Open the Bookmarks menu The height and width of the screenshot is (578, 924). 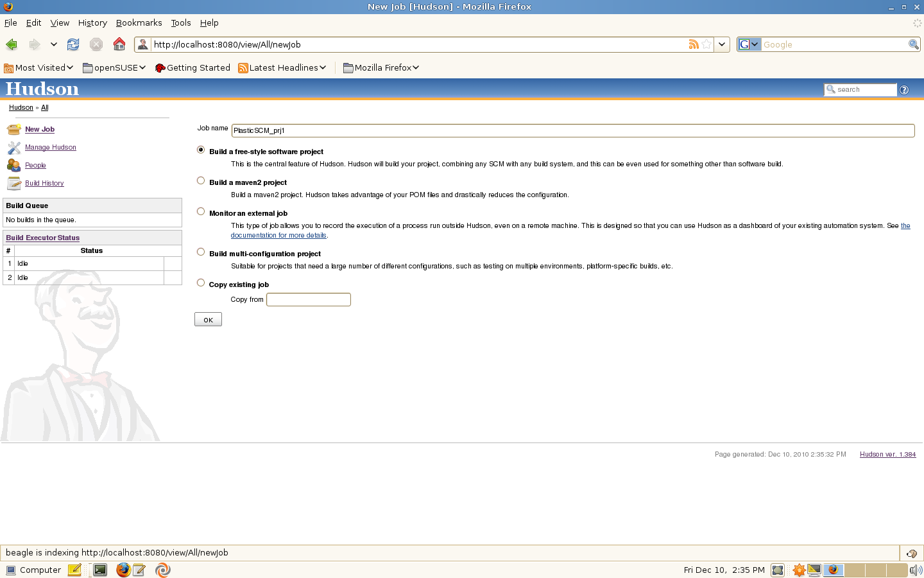coord(139,22)
